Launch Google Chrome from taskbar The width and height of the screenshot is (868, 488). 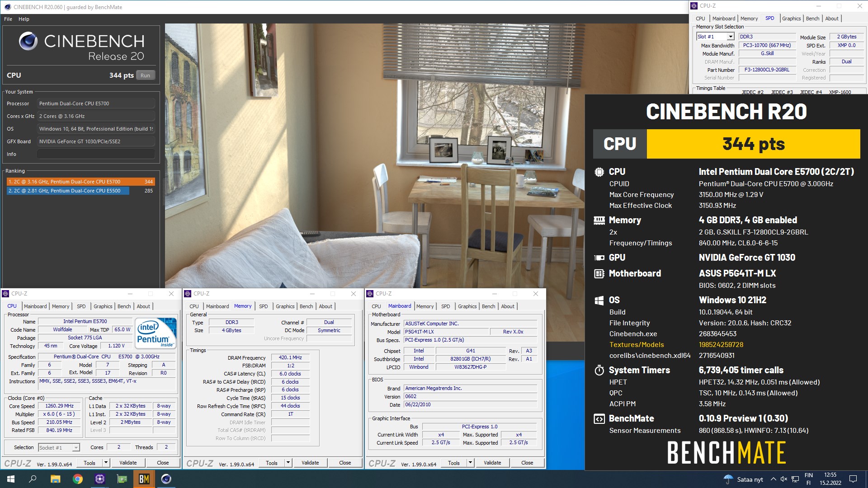(78, 479)
